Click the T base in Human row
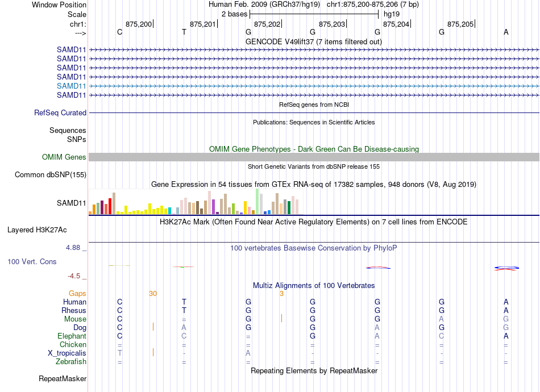 (x=184, y=302)
